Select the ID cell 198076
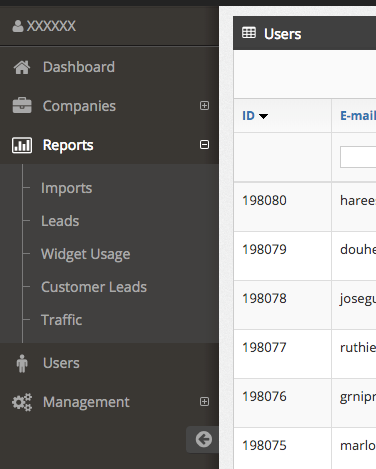376x469 pixels. pos(264,397)
